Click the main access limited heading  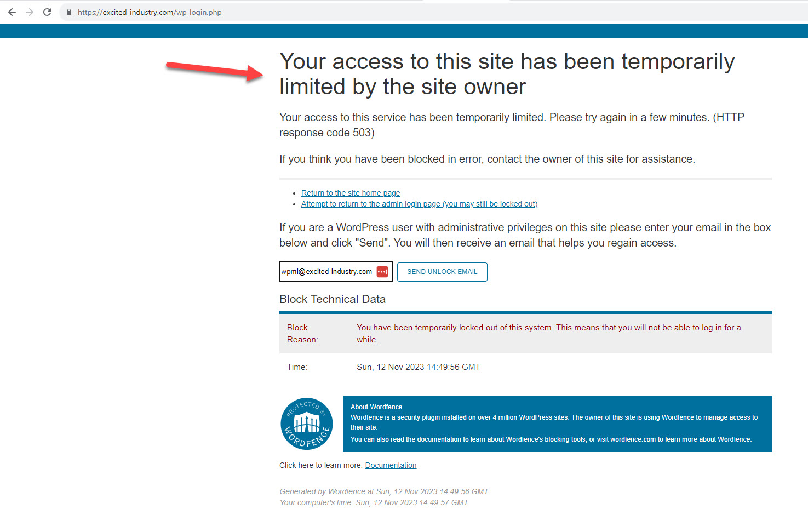pyautogui.click(x=507, y=74)
